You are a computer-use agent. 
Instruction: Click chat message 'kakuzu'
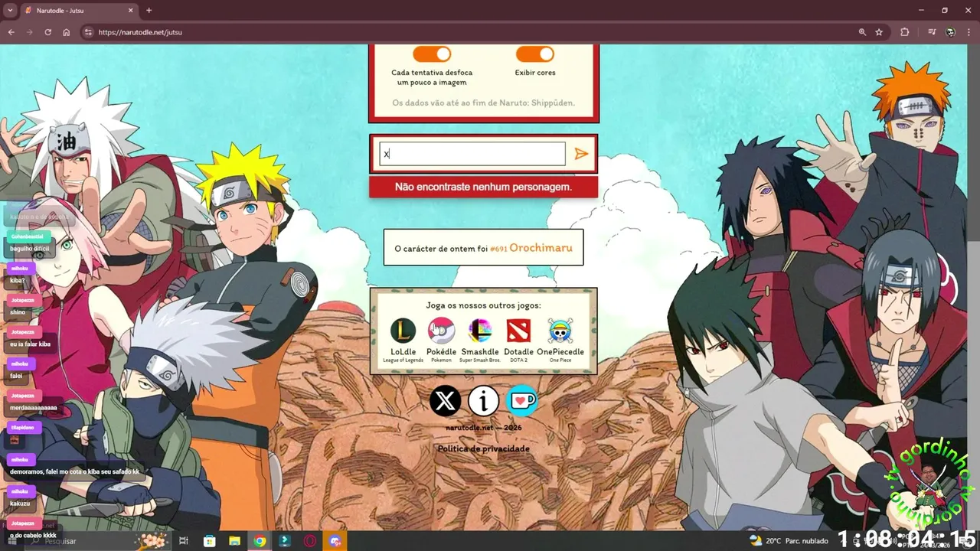coord(20,504)
